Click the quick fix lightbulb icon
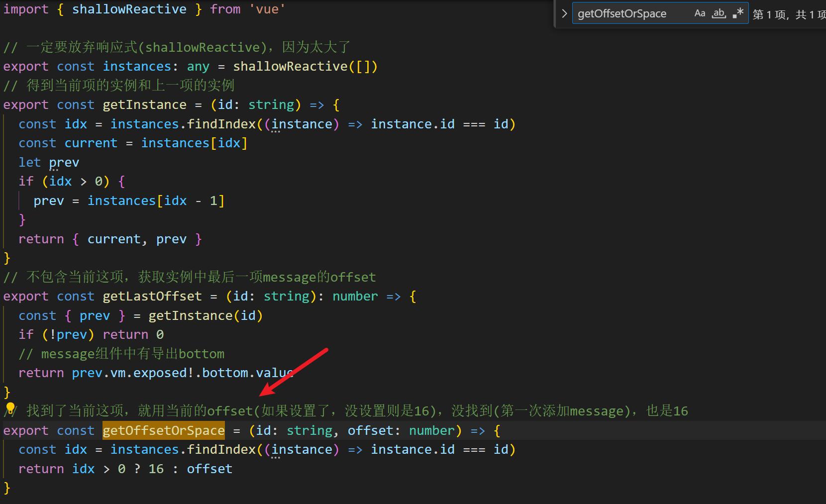This screenshot has height=504, width=826. 9,410
